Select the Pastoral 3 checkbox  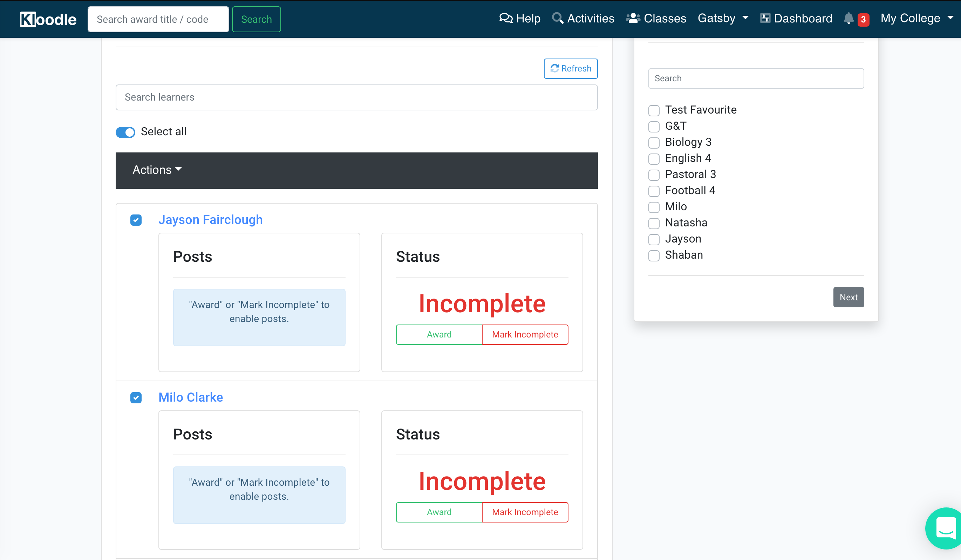[x=654, y=175]
